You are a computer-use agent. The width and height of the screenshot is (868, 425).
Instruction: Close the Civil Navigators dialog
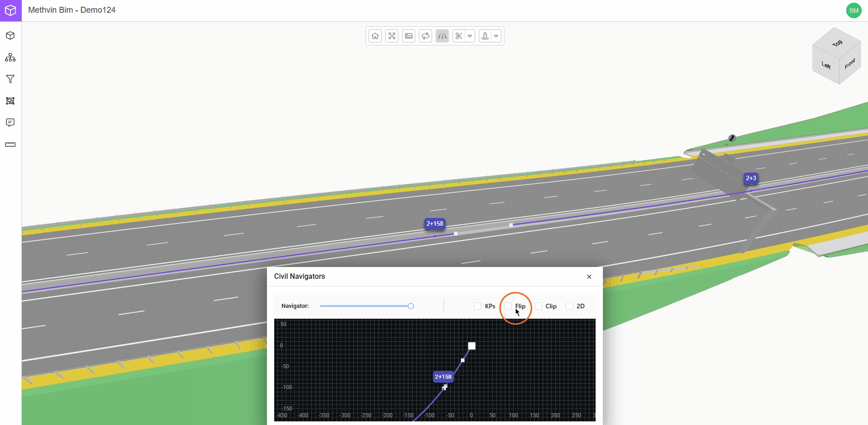pyautogui.click(x=588, y=277)
